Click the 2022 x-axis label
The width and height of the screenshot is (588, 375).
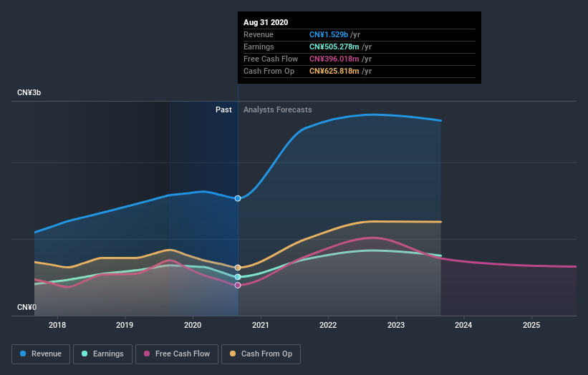point(328,325)
